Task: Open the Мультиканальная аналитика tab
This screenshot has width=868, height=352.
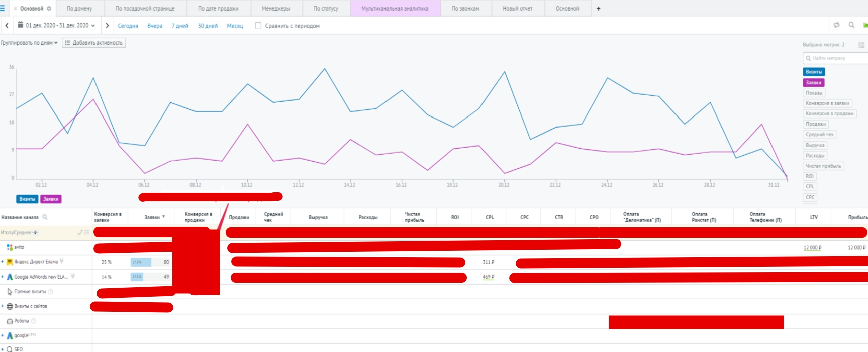Action: 395,9
